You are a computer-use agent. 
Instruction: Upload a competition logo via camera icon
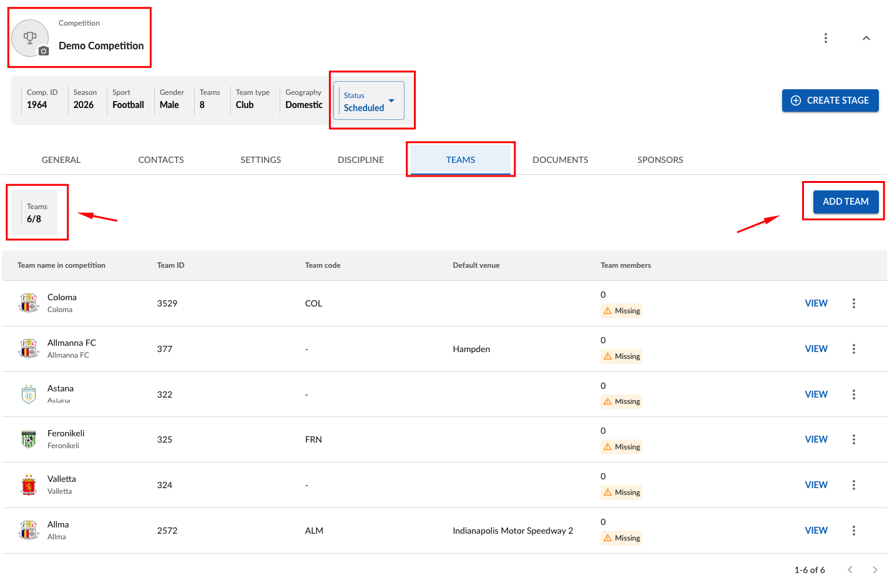pyautogui.click(x=44, y=51)
